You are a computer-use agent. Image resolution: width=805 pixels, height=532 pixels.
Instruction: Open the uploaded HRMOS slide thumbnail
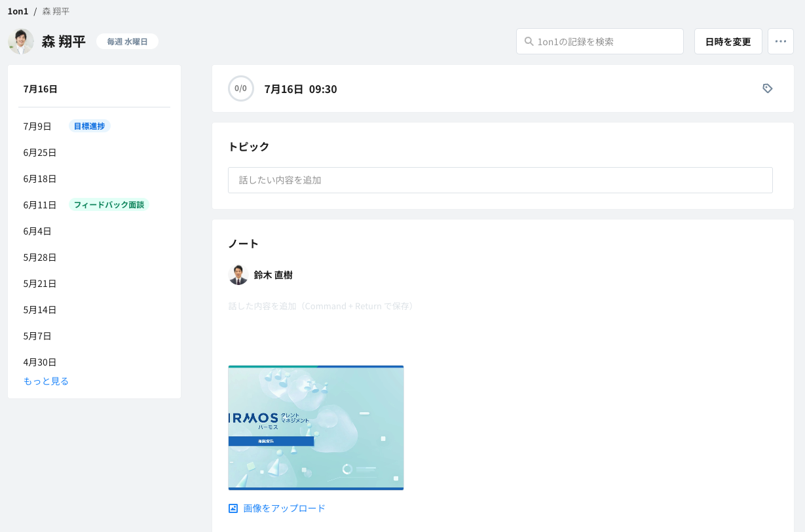pos(316,428)
